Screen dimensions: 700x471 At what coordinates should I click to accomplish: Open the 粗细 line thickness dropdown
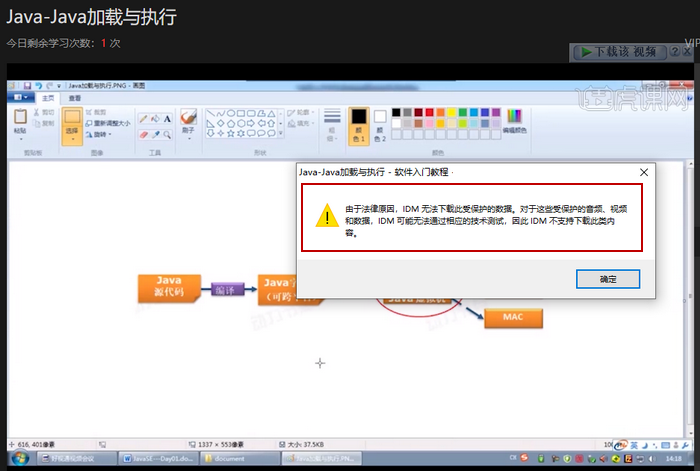pyautogui.click(x=332, y=125)
